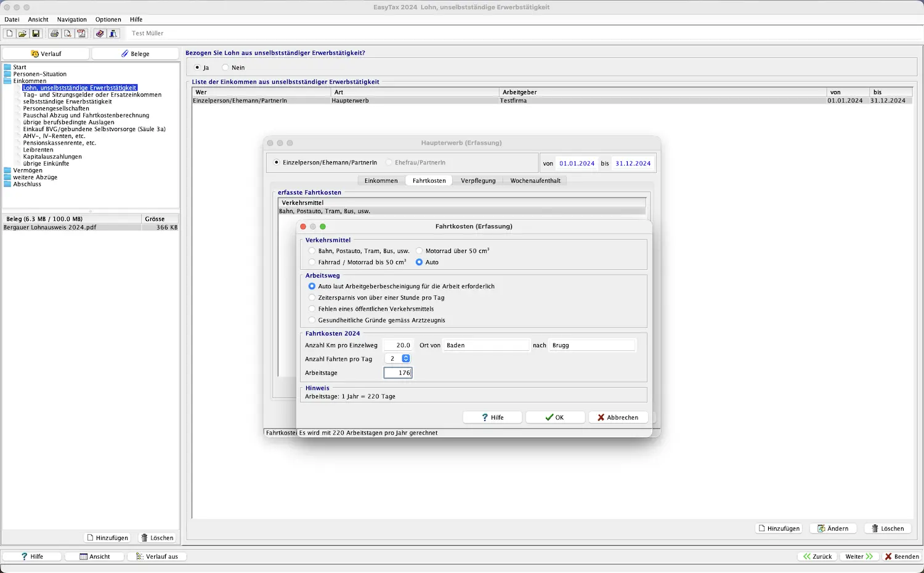The image size is (924, 573).
Task: Select Motorrad über 50 cm³ option
Action: tap(419, 251)
